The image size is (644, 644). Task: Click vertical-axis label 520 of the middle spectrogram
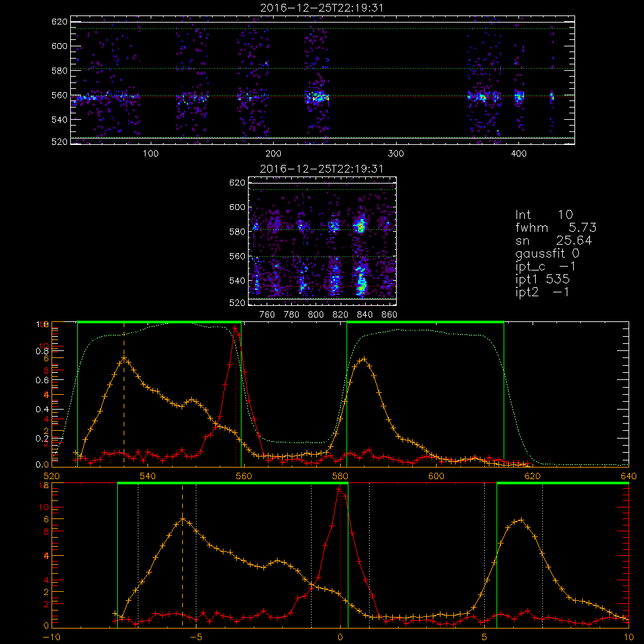[x=237, y=303]
